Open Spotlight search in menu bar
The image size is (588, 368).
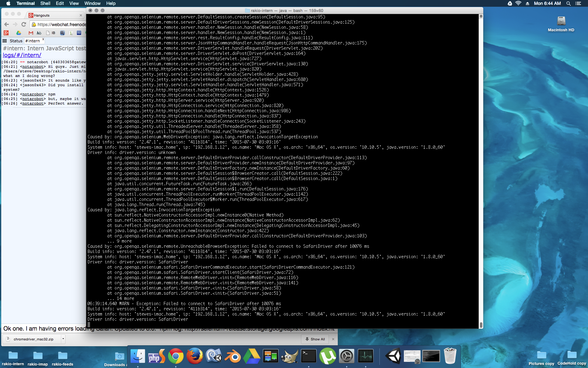[568, 3]
